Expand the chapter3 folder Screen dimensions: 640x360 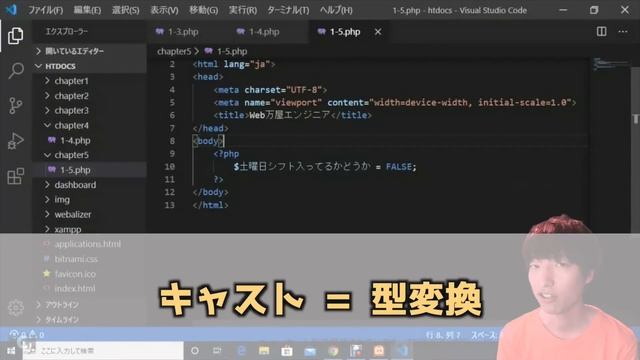click(47, 110)
